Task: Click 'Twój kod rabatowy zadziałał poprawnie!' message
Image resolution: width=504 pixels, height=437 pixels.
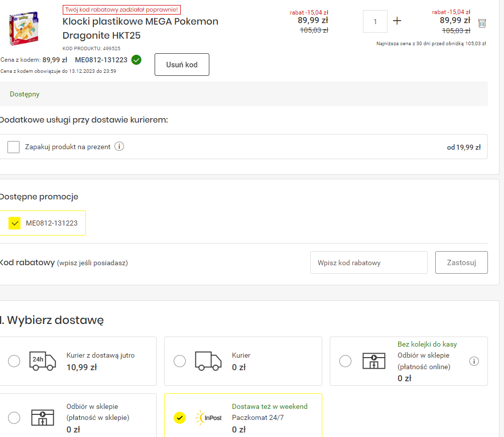Action: pos(121,10)
